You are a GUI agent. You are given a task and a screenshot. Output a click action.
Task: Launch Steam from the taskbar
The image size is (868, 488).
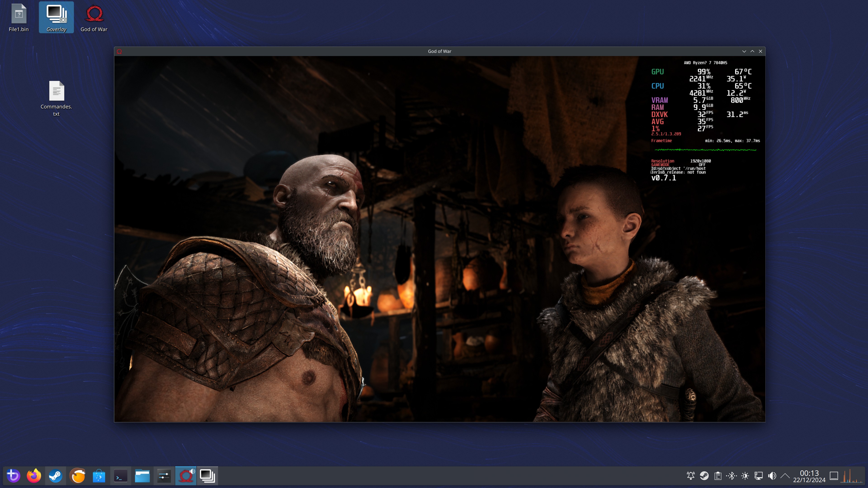(x=56, y=476)
